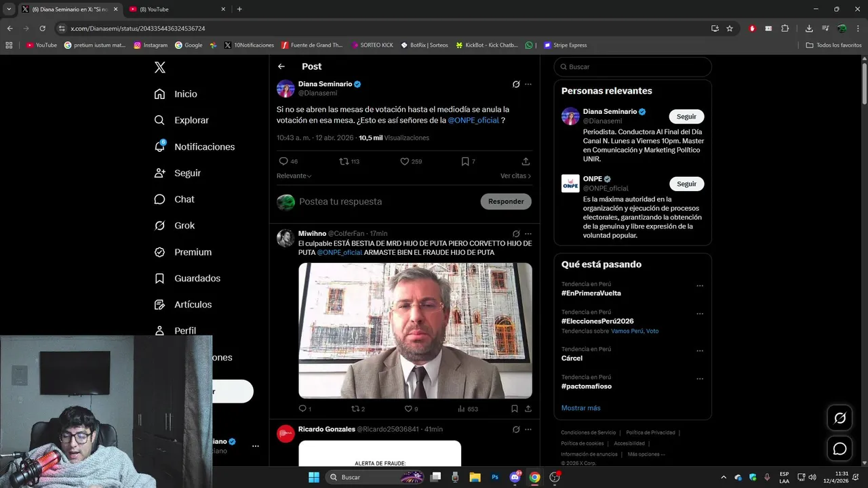Open the #EnPrimeraVuelta trend
Image resolution: width=868 pixels, height=488 pixels.
591,293
